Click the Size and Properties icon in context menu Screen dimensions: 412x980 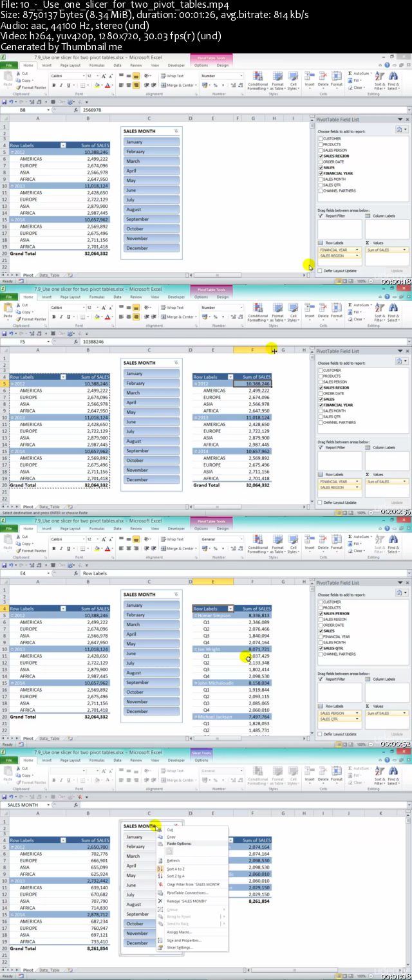click(160, 940)
